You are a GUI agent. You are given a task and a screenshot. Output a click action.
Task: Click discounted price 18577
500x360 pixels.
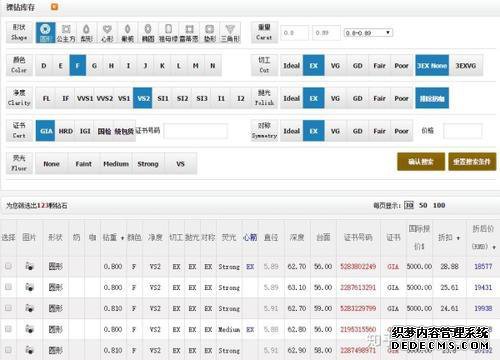tap(483, 266)
